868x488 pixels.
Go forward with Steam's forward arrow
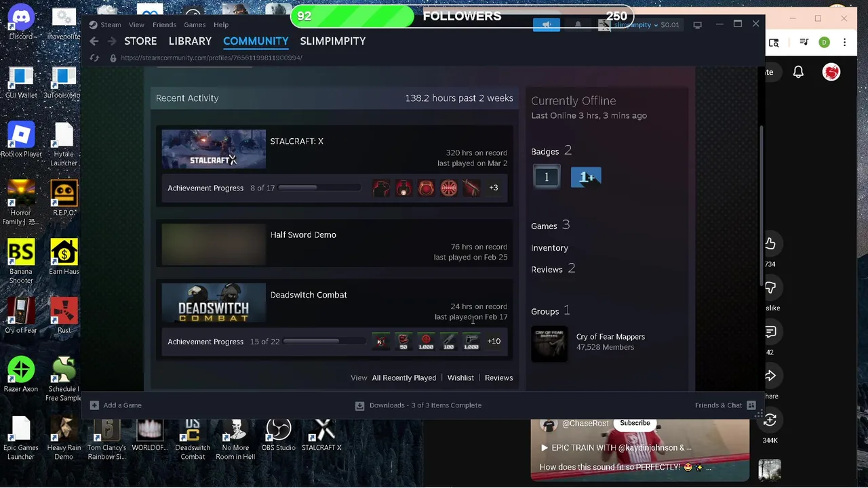click(111, 41)
